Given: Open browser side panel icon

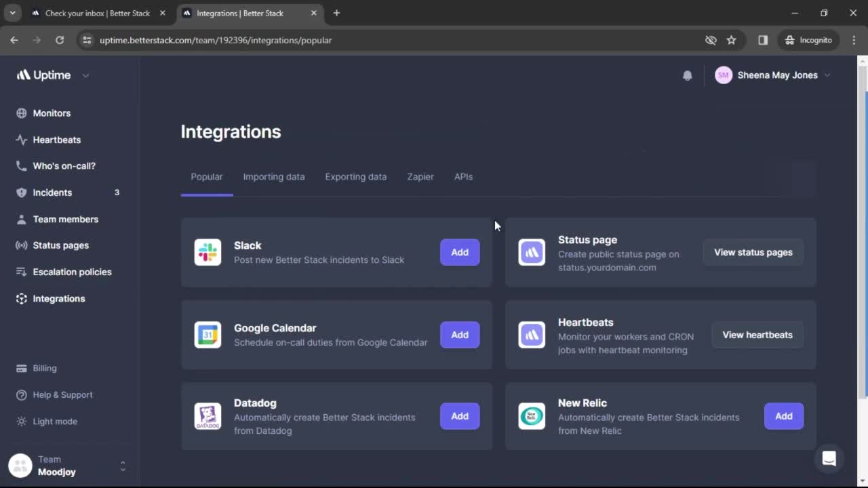Looking at the screenshot, I should (763, 40).
